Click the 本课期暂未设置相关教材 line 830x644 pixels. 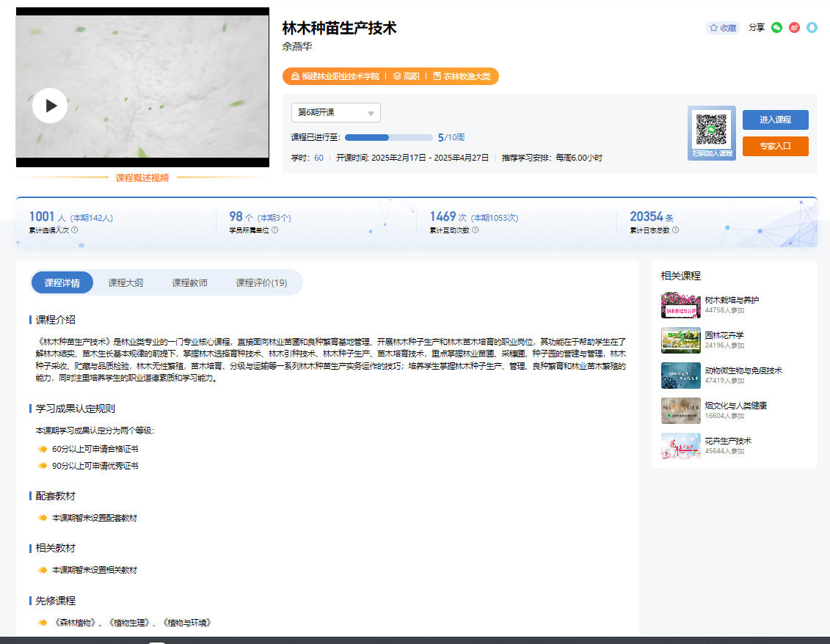[94, 571]
